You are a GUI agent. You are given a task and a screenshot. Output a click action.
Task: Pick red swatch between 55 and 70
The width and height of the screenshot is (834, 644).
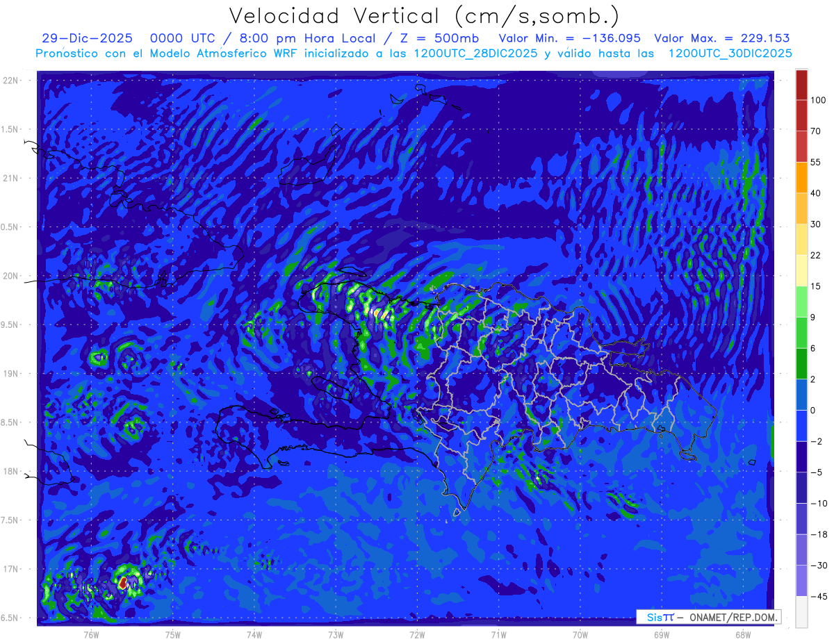click(801, 146)
